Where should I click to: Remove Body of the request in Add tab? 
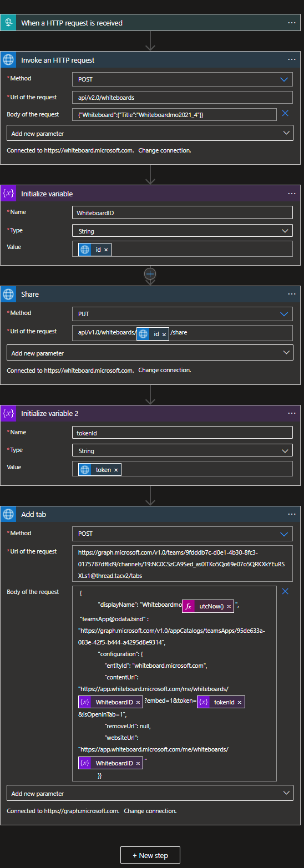(285, 591)
